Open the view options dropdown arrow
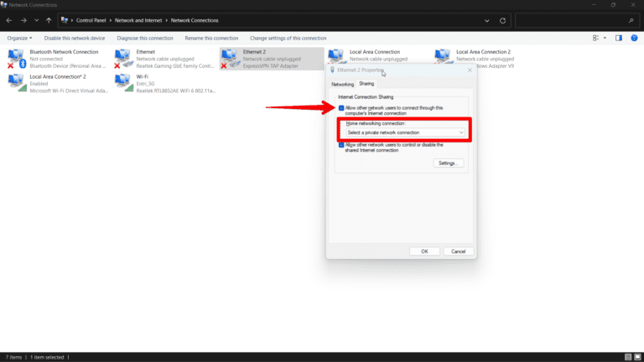The height and width of the screenshot is (362, 644). (605, 38)
